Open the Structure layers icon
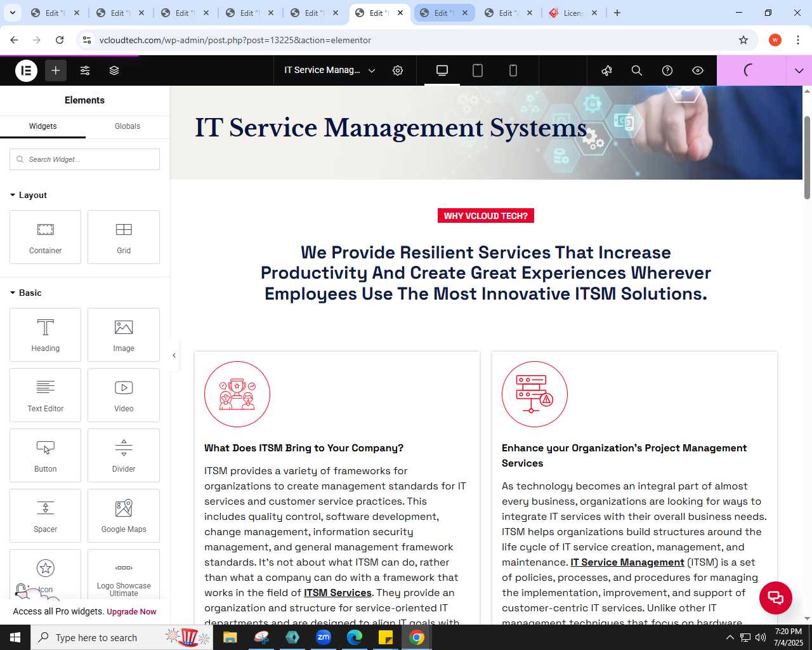Screen dimensions: 812x650 click(114, 70)
